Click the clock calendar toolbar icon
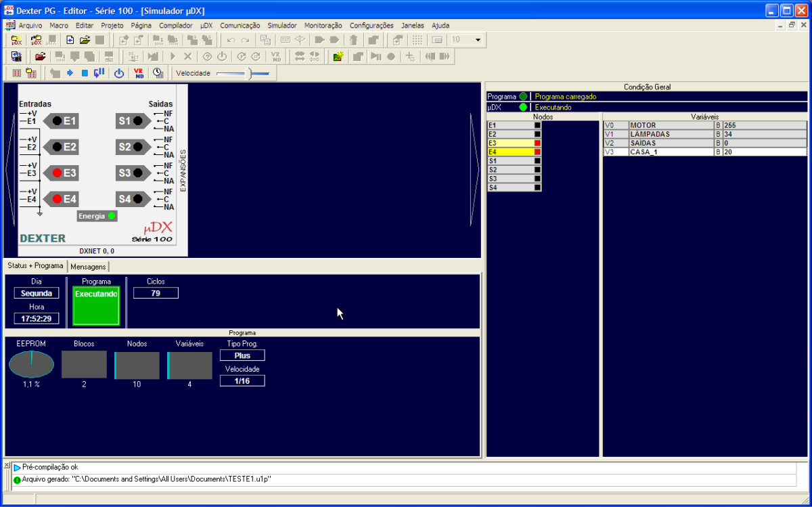Screen dimensions: 812x507 [x=158, y=73]
